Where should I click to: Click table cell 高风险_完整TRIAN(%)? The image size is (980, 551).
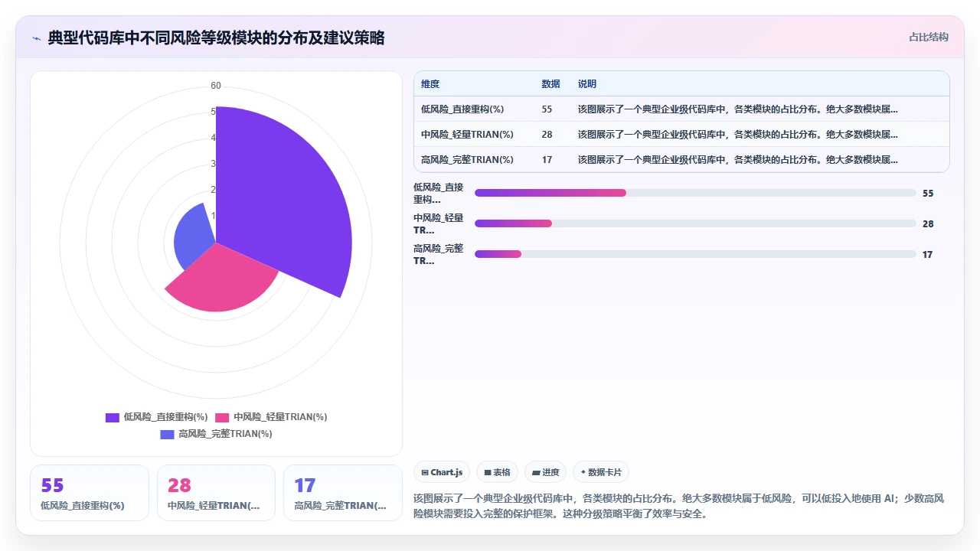coord(467,160)
